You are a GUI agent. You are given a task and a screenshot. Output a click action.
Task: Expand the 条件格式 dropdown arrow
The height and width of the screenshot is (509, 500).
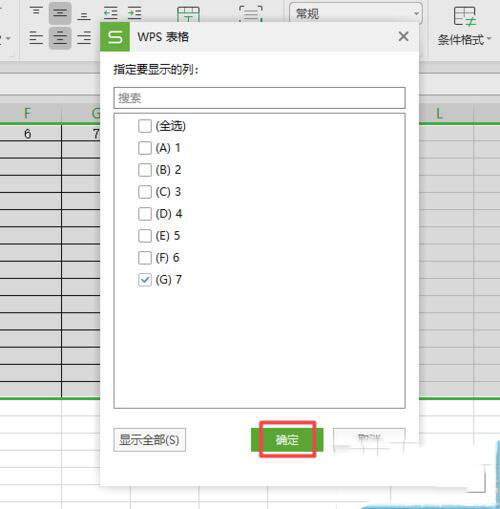pos(489,39)
